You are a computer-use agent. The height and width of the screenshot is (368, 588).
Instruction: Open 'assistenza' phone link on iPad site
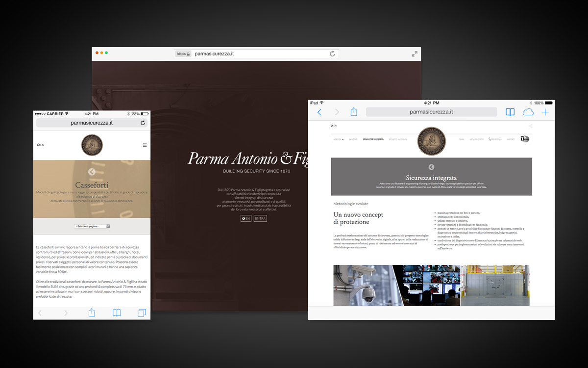[x=495, y=139]
